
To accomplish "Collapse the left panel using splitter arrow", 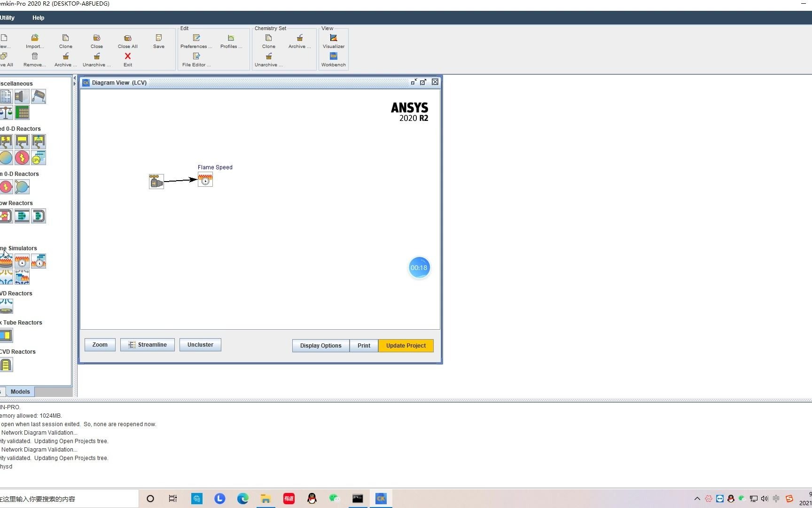I will 74,79.
